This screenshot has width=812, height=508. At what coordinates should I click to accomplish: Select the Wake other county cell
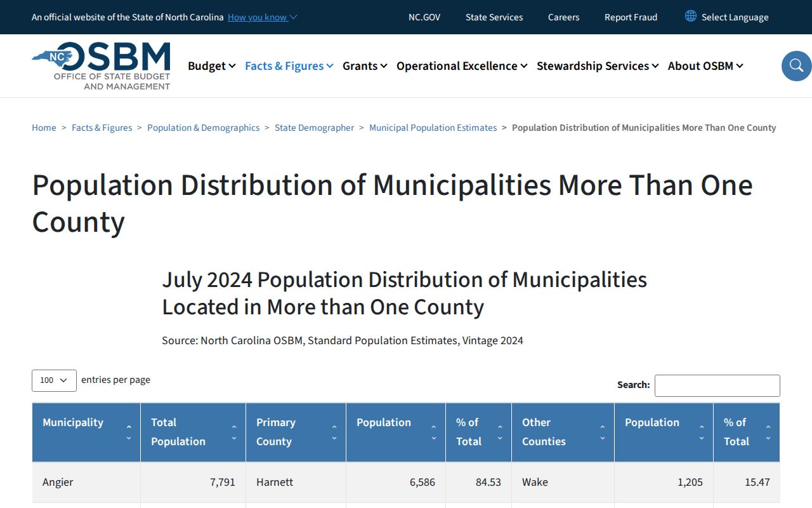[563, 483]
